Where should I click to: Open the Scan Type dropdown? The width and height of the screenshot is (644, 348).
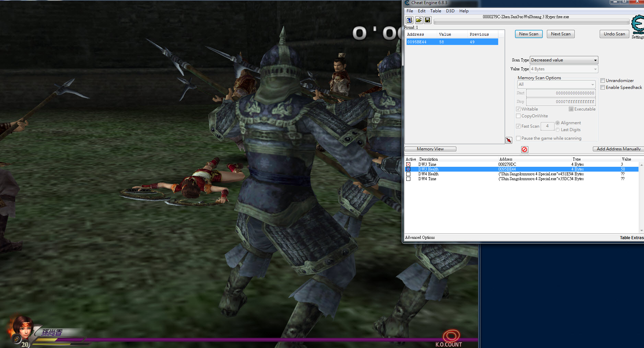(564, 60)
